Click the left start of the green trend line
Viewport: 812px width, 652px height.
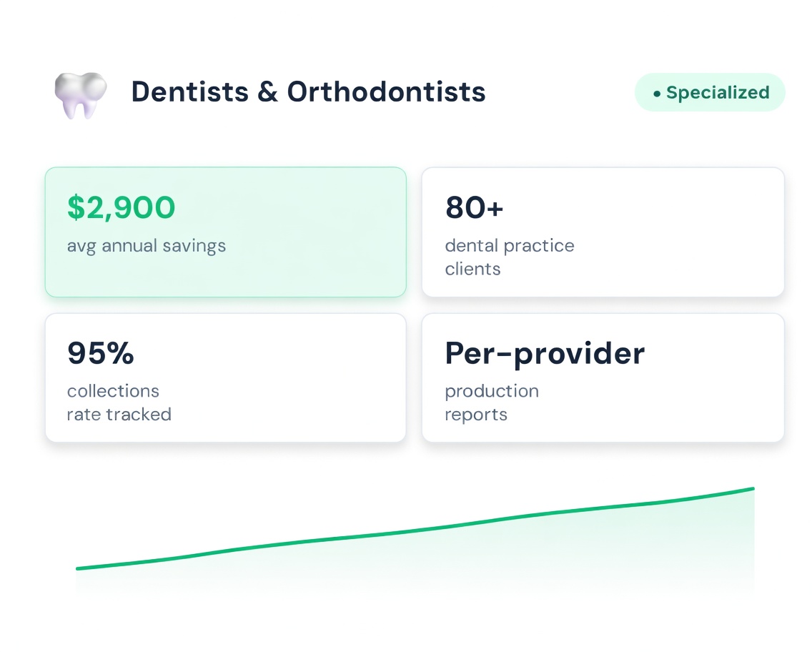79,569
